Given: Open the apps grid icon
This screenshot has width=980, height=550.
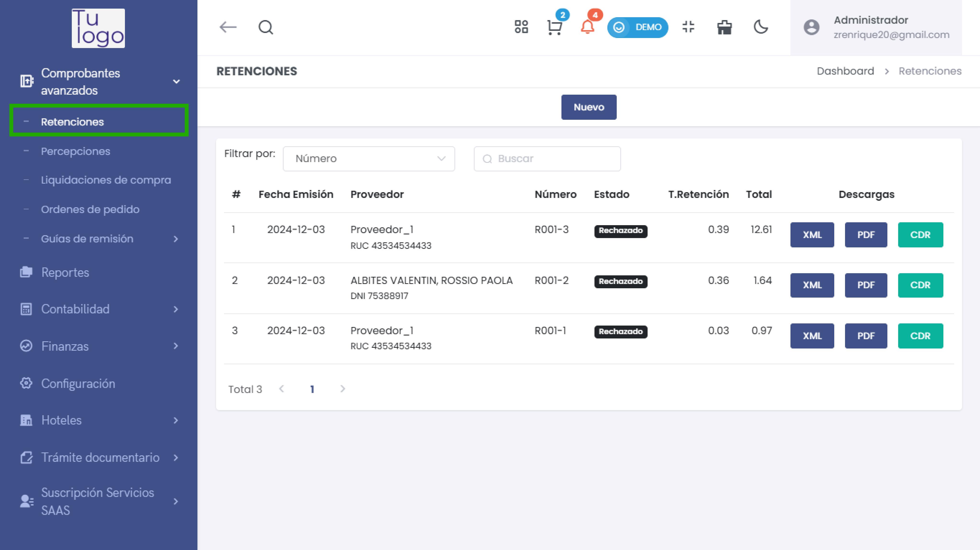Looking at the screenshot, I should point(521,27).
